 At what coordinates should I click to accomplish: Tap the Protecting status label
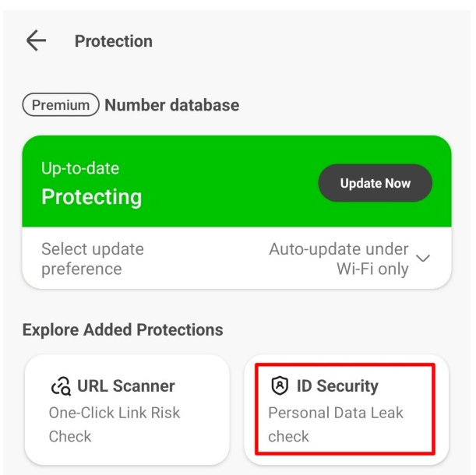[x=92, y=197]
